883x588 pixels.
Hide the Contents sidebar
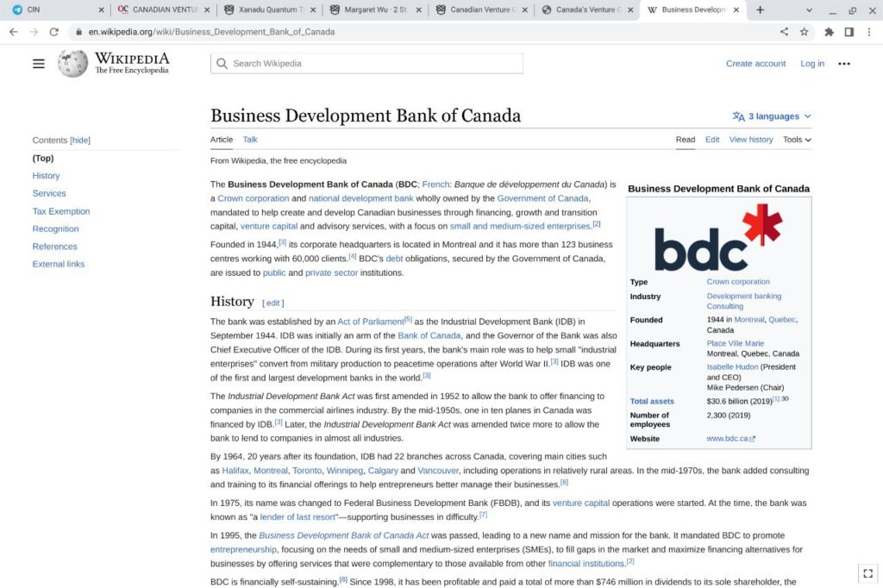[80, 141]
